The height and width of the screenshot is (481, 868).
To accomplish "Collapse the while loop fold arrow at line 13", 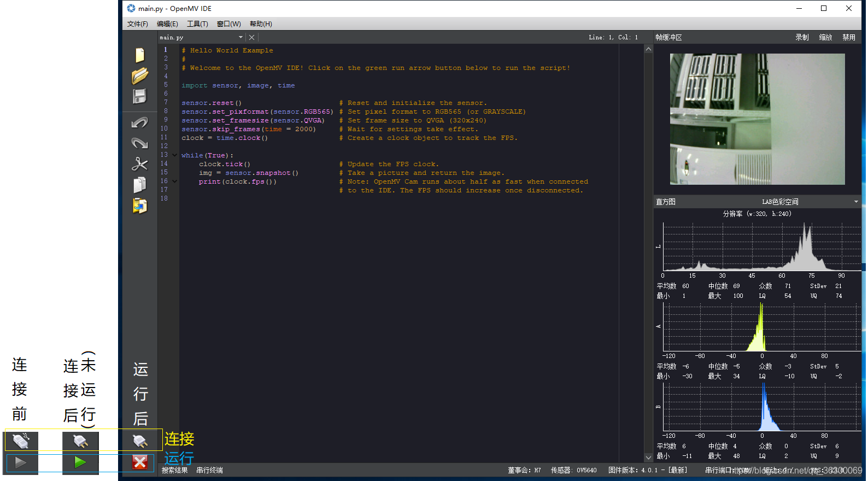I will click(x=174, y=155).
